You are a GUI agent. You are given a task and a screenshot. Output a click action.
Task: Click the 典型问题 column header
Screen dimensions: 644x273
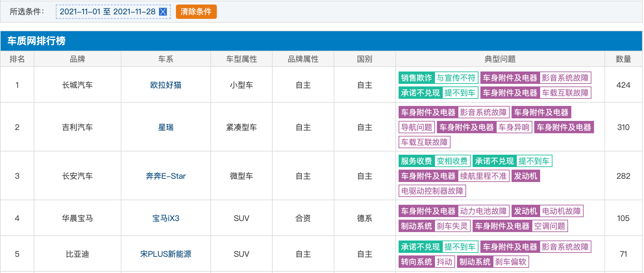point(500,59)
